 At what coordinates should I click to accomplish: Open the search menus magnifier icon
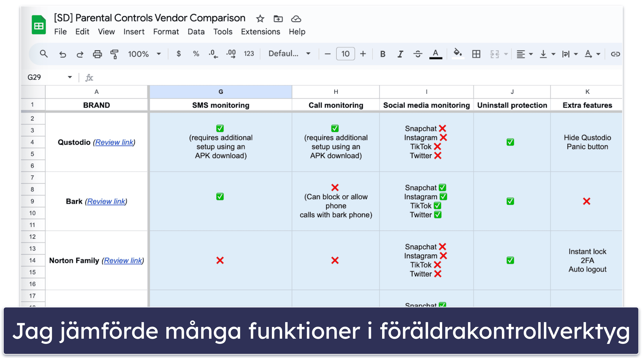(44, 54)
